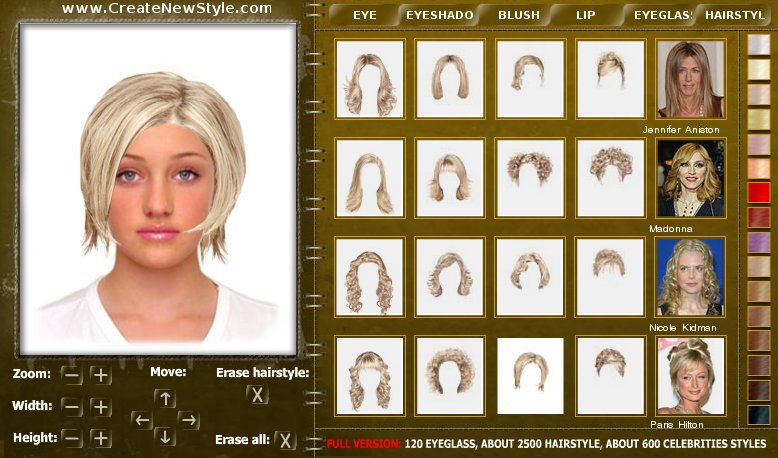The height and width of the screenshot is (458, 778).
Task: Click the Erase hairstyle X button
Action: tap(258, 394)
